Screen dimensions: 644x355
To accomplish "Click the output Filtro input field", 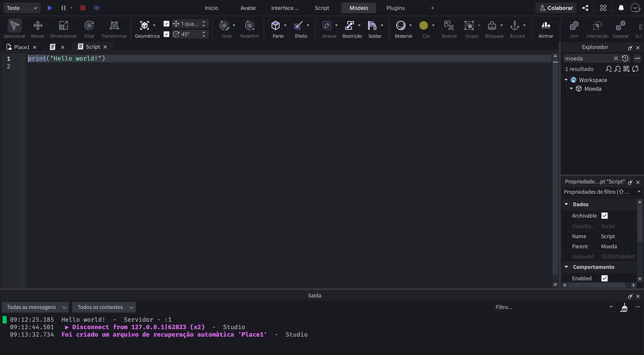I will (x=554, y=307).
